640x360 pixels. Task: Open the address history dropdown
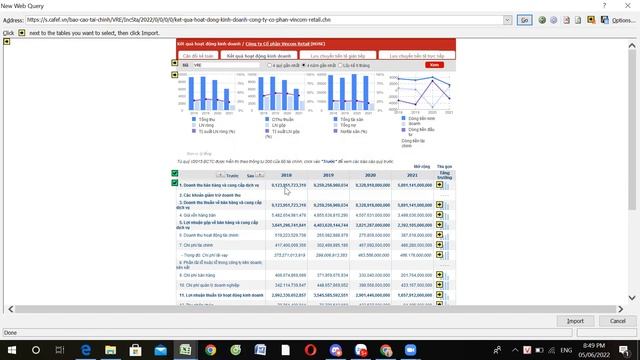pos(507,20)
